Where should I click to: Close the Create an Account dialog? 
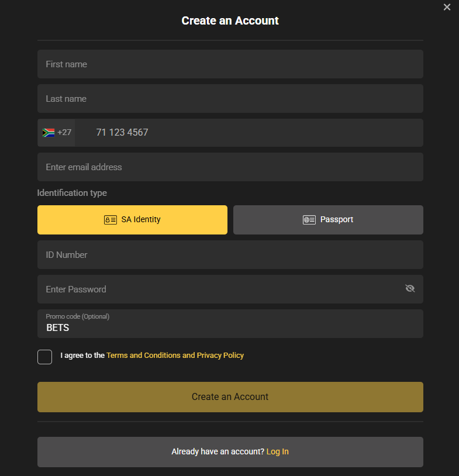[x=447, y=8]
